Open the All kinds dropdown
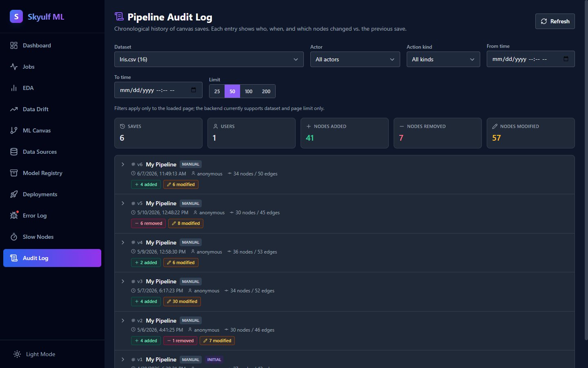This screenshot has width=588, height=368. click(443, 59)
